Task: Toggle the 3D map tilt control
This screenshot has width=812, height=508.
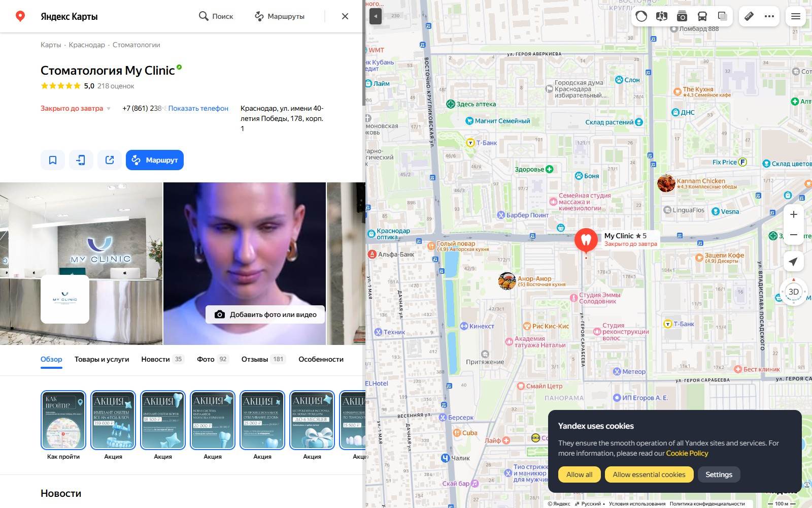Action: tap(794, 292)
